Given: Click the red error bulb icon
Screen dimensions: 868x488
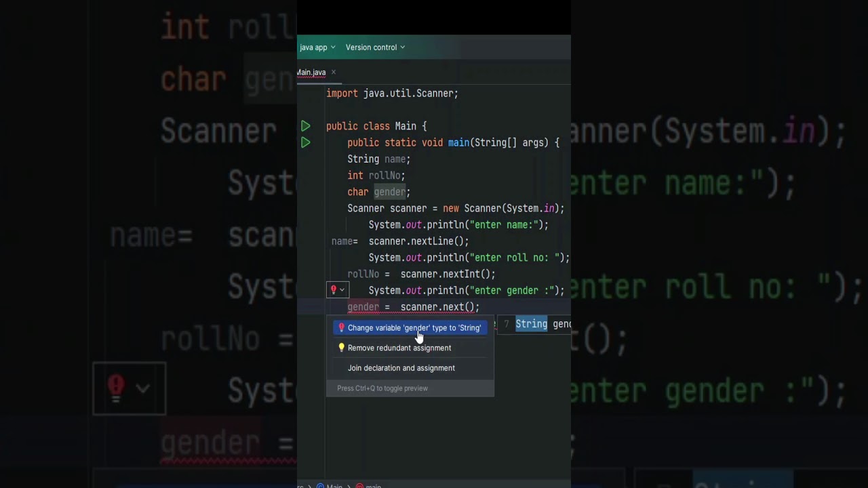Looking at the screenshot, I should point(333,290).
